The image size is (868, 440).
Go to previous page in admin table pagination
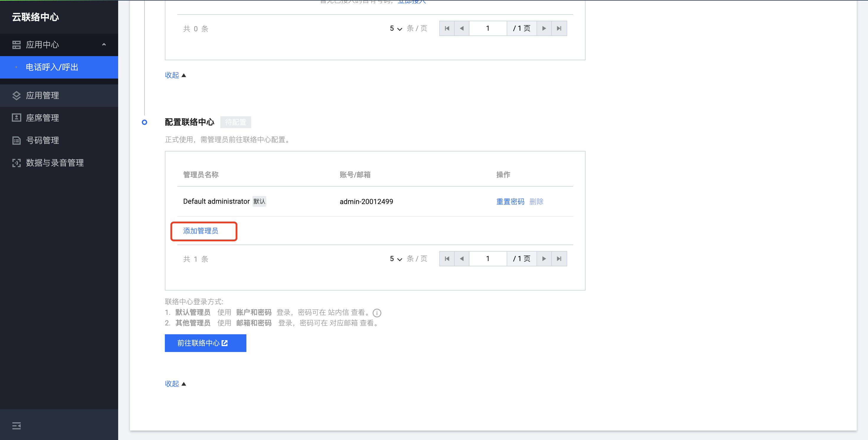(x=462, y=259)
